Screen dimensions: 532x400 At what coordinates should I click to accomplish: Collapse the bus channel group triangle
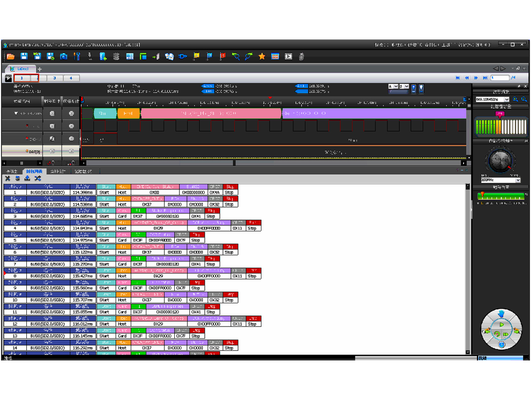point(16,114)
